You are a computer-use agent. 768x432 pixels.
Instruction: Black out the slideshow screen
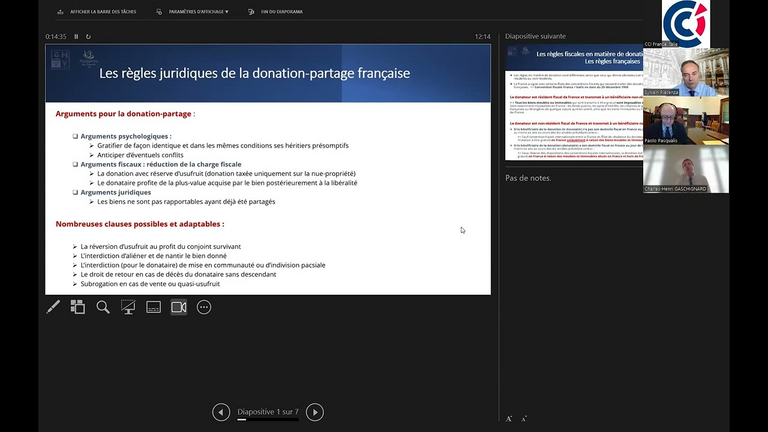coord(128,307)
